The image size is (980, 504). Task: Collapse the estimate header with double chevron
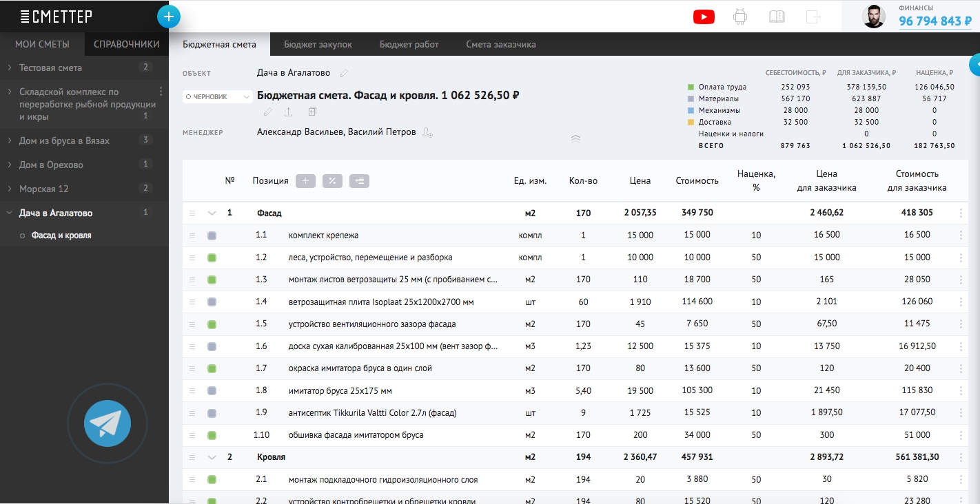pyautogui.click(x=575, y=138)
